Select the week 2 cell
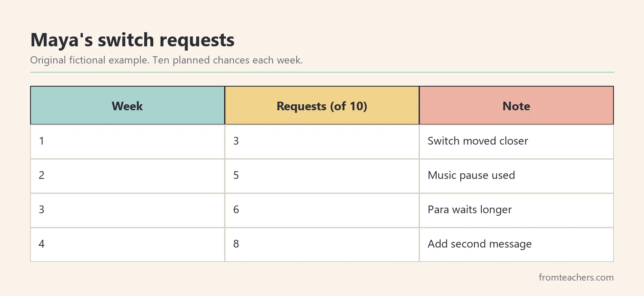644x296 pixels. pos(128,176)
